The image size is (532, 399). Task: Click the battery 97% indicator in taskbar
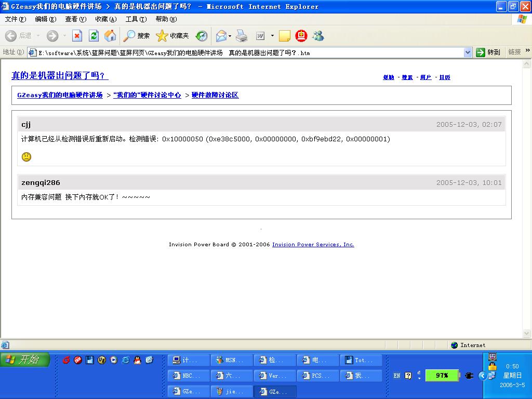pyautogui.click(x=442, y=375)
